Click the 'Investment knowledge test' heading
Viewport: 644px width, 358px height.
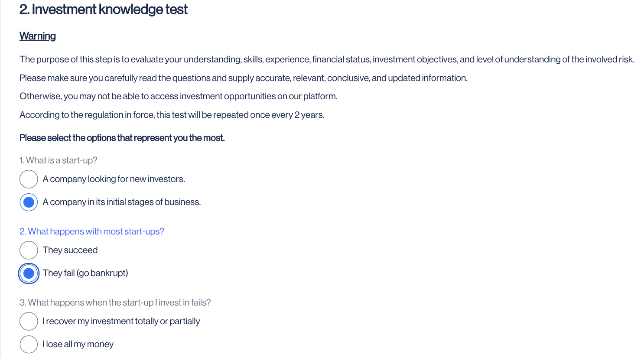click(x=104, y=10)
